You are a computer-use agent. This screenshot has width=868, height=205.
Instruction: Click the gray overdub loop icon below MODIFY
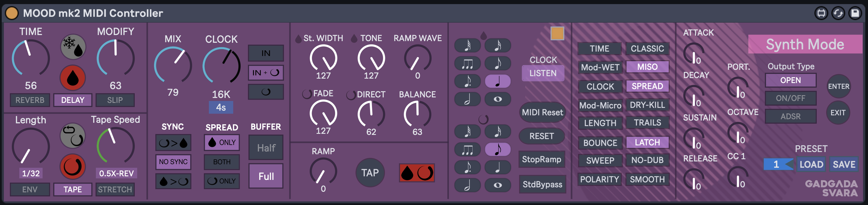click(72, 135)
